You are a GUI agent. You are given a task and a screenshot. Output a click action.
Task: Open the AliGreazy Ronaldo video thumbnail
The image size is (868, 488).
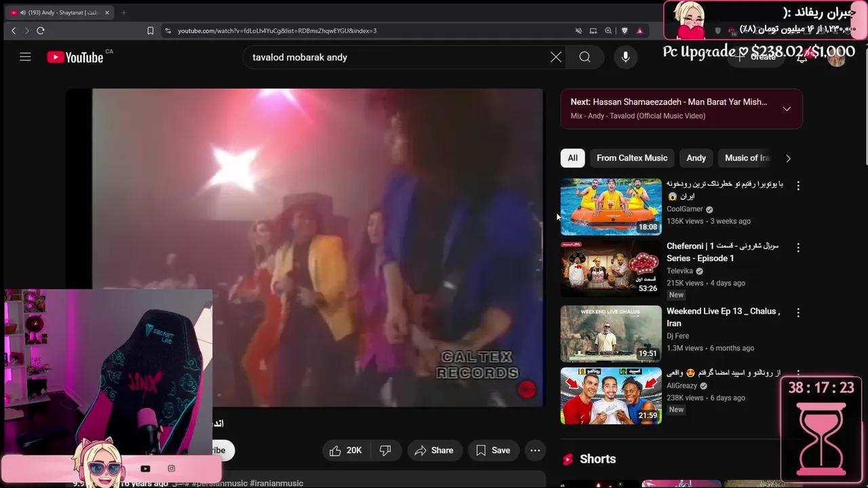611,396
